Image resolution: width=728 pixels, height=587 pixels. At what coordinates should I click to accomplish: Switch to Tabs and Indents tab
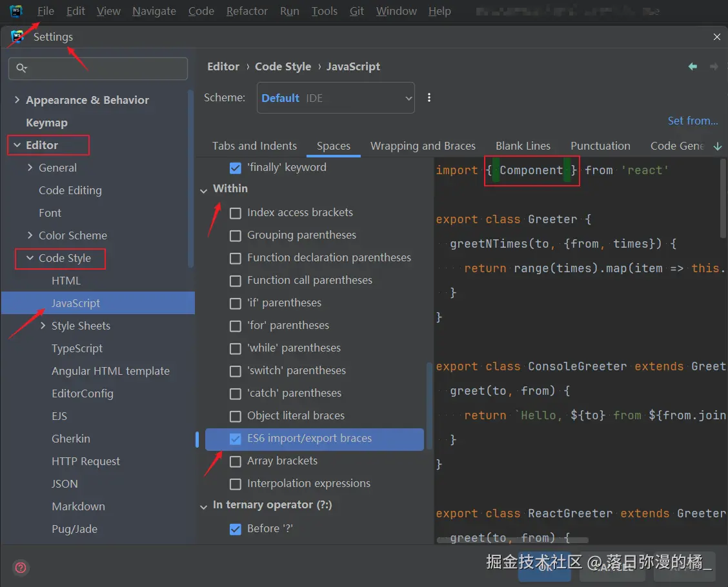(x=254, y=146)
